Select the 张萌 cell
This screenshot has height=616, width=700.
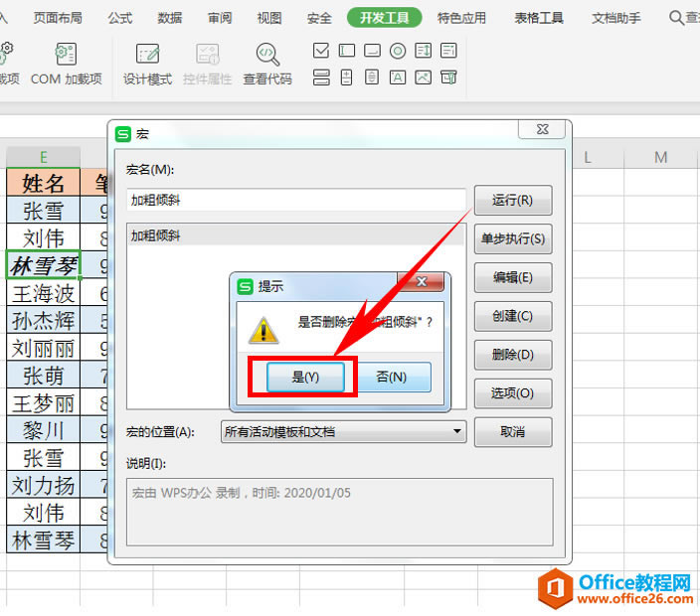click(44, 376)
